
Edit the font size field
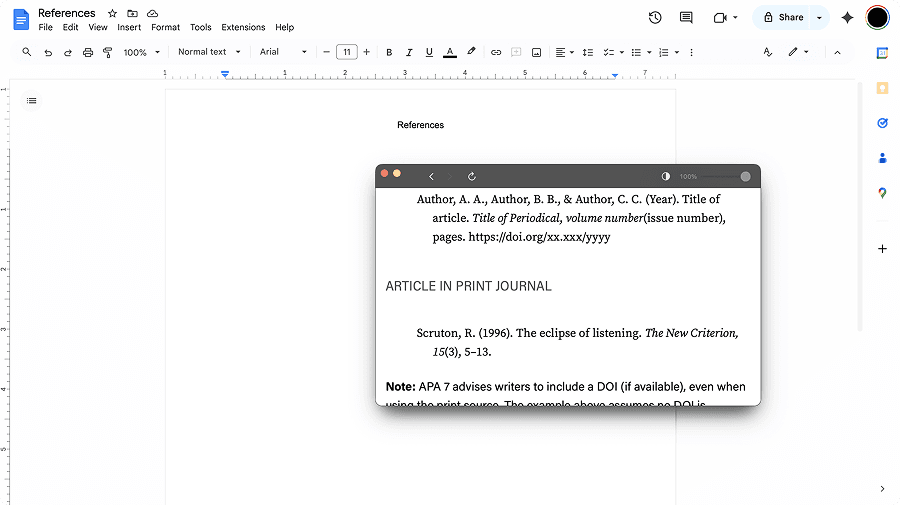click(347, 52)
